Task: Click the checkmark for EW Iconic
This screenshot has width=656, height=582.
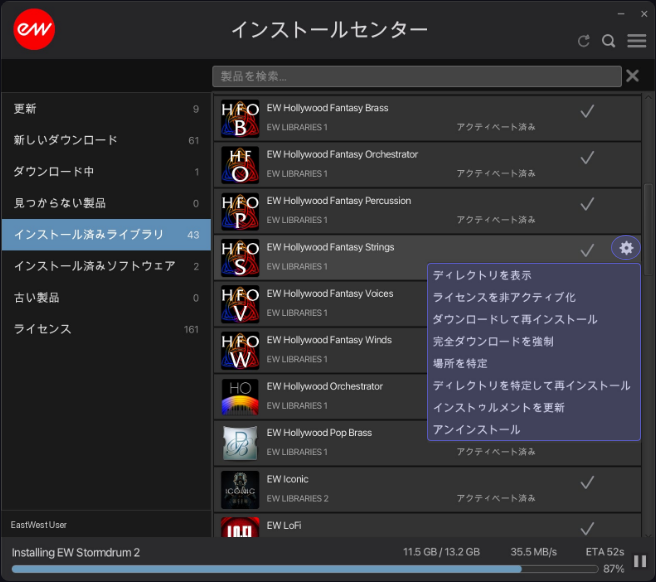Action: click(x=587, y=482)
